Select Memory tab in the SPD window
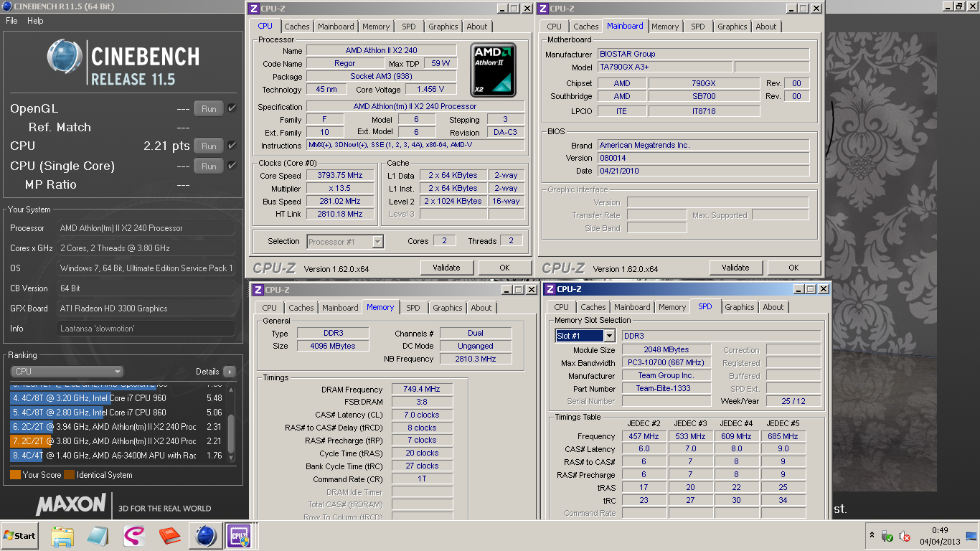The height and width of the screenshot is (551, 980). [672, 307]
